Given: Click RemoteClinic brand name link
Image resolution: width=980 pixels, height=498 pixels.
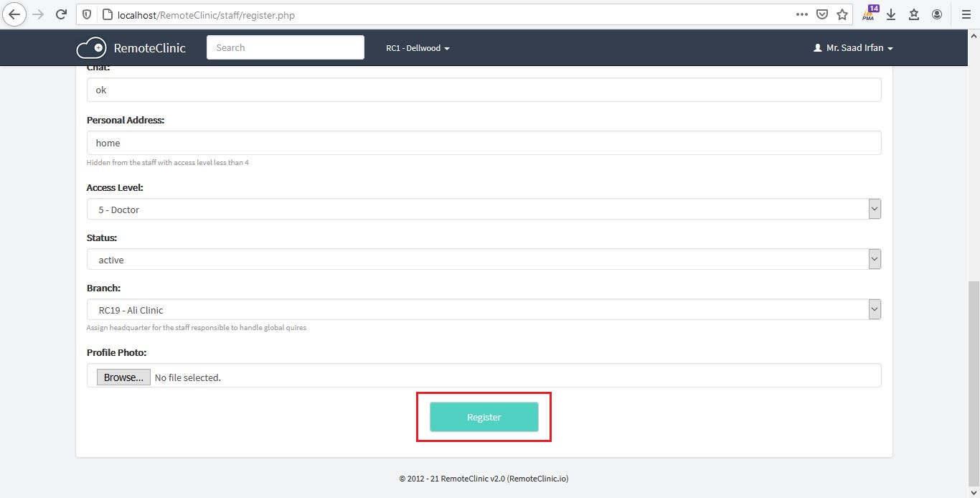Looking at the screenshot, I should click(149, 48).
